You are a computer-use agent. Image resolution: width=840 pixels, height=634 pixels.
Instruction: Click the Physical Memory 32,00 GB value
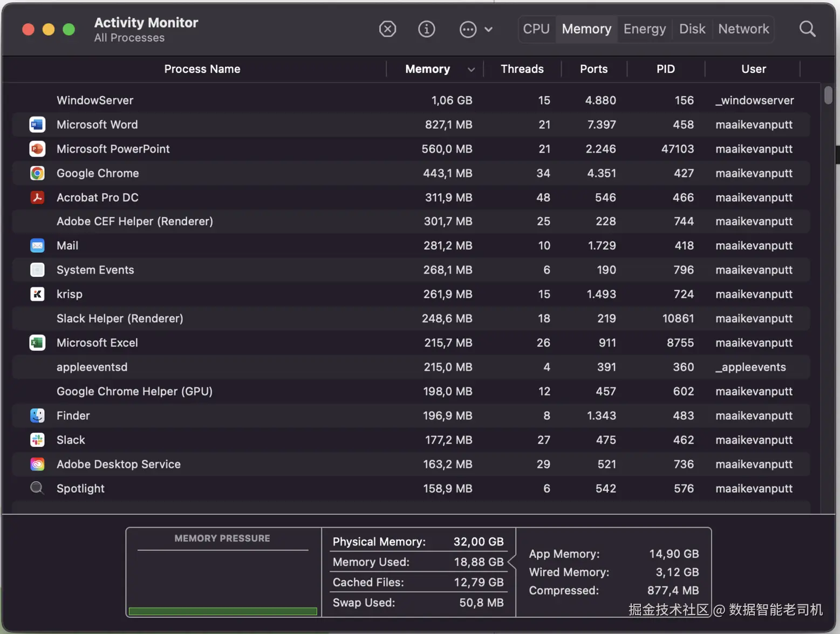pos(479,542)
